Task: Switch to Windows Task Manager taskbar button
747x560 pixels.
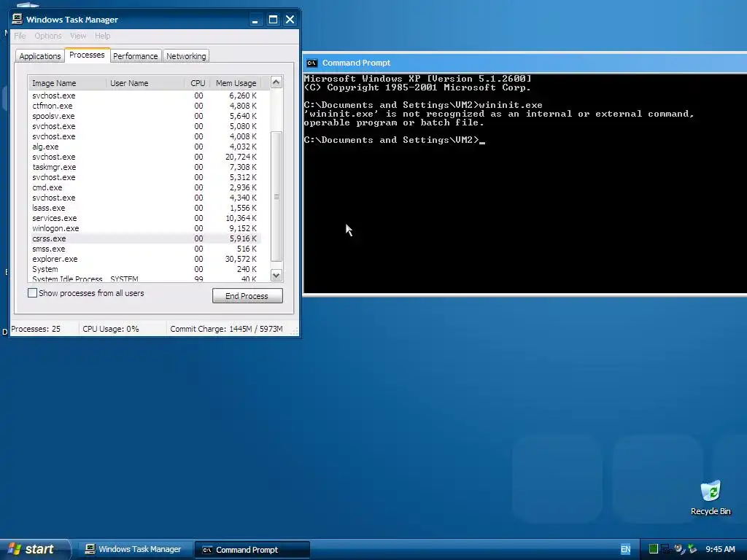Action: (134, 549)
